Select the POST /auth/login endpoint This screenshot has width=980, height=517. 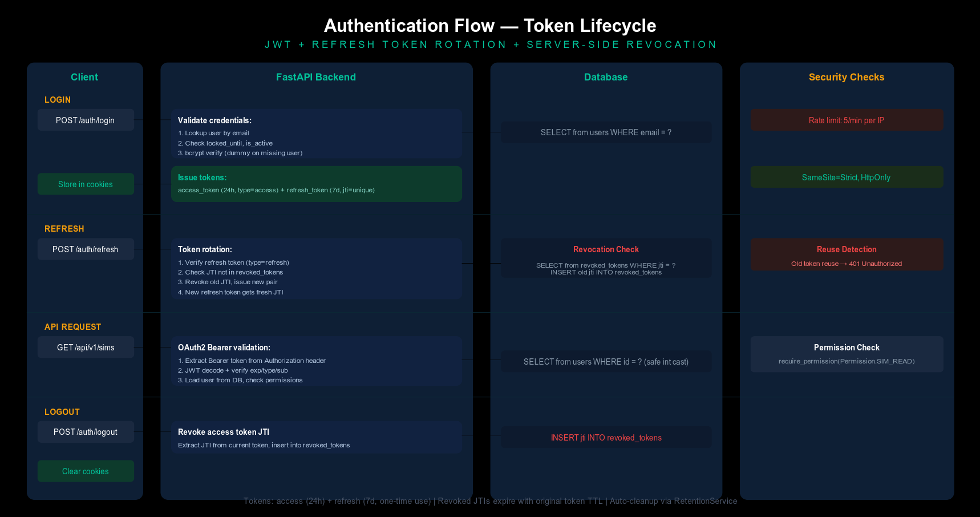point(86,120)
